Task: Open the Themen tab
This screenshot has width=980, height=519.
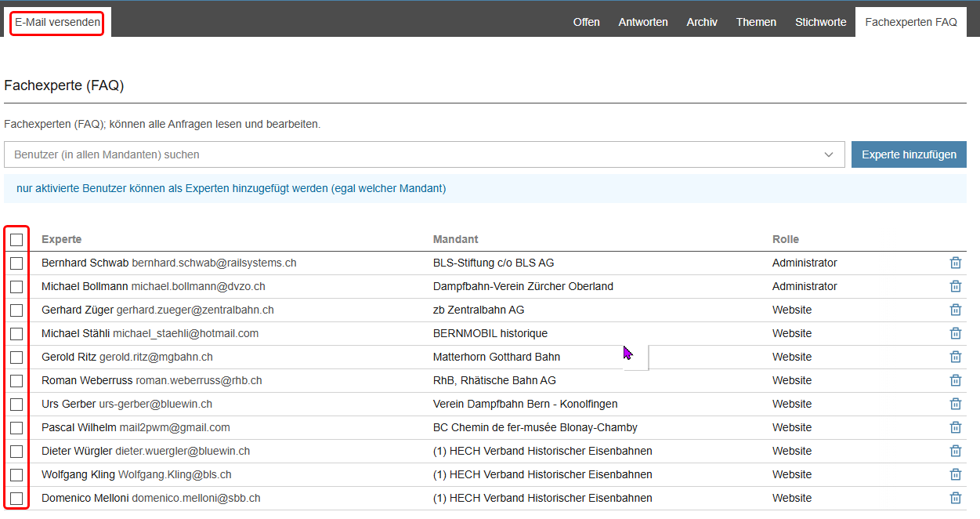Action: [756, 22]
